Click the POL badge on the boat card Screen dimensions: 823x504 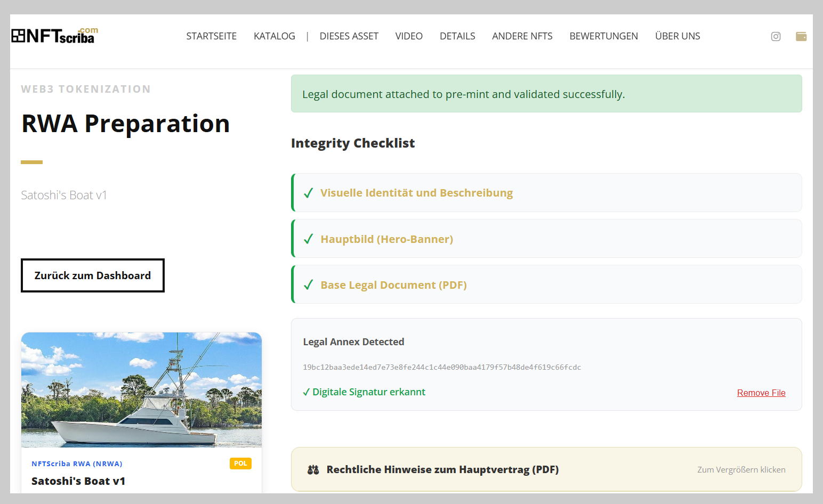pos(240,464)
